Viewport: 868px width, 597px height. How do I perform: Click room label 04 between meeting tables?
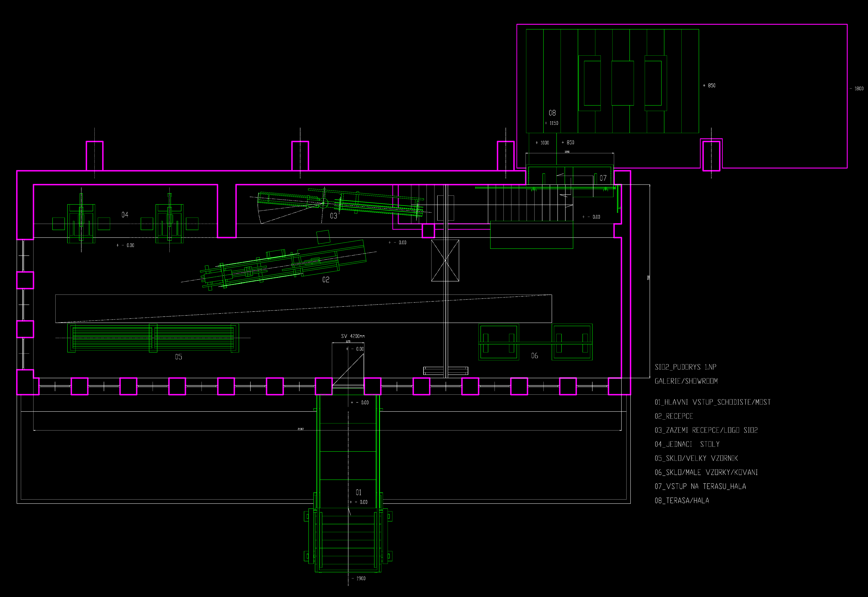coord(125,215)
